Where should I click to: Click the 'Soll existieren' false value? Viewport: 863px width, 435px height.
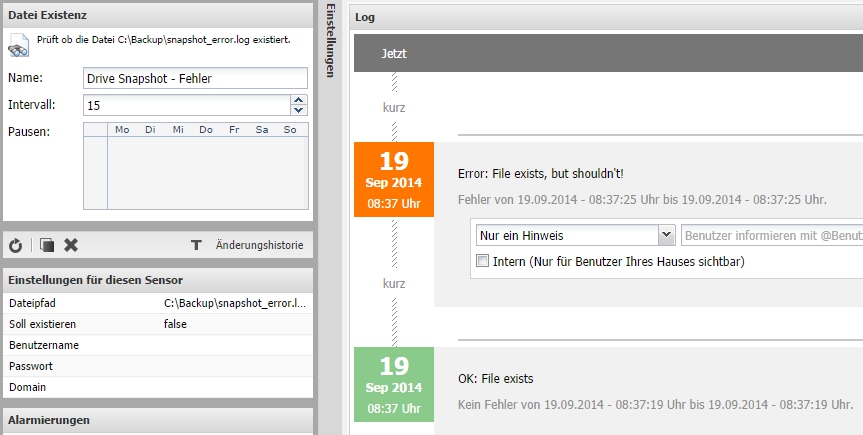click(x=176, y=324)
